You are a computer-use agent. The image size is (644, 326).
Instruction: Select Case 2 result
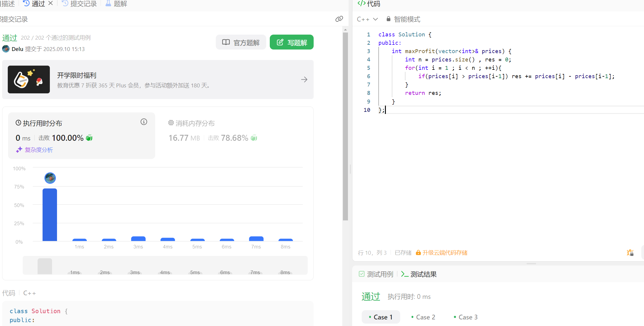pyautogui.click(x=423, y=317)
